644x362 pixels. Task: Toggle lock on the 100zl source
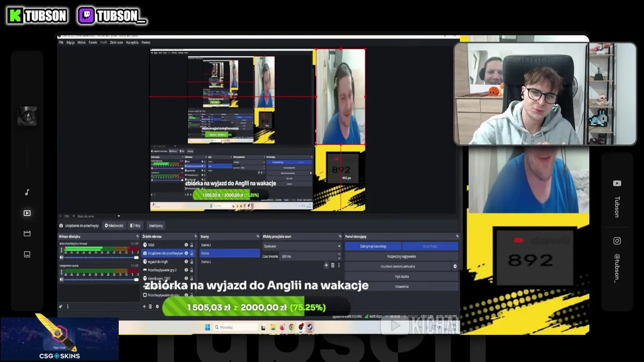click(192, 245)
